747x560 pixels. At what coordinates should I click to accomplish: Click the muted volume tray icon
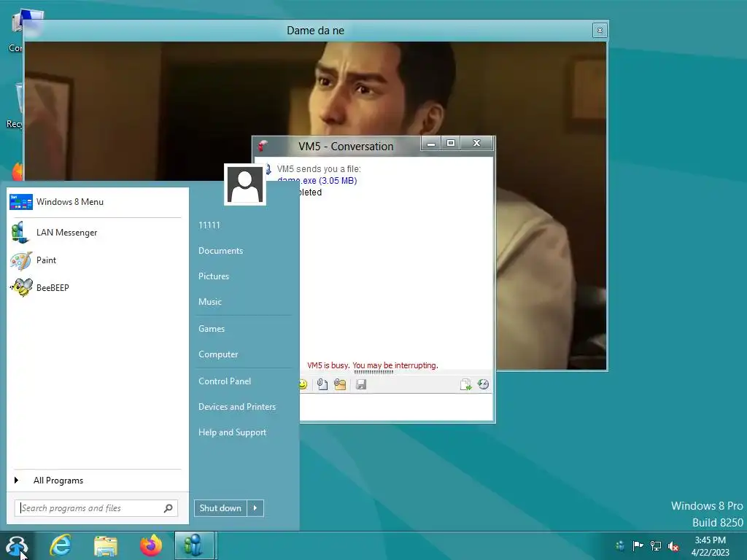point(673,546)
